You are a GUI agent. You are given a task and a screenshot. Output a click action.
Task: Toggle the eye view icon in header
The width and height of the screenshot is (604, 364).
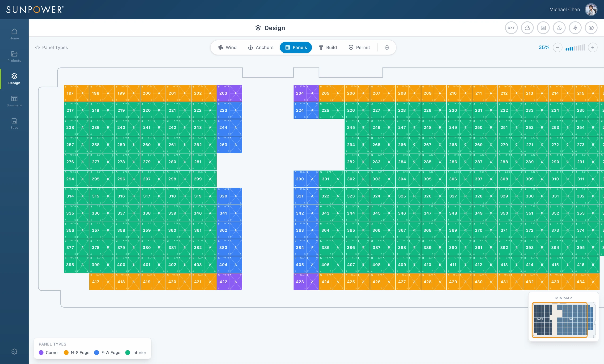(591, 28)
